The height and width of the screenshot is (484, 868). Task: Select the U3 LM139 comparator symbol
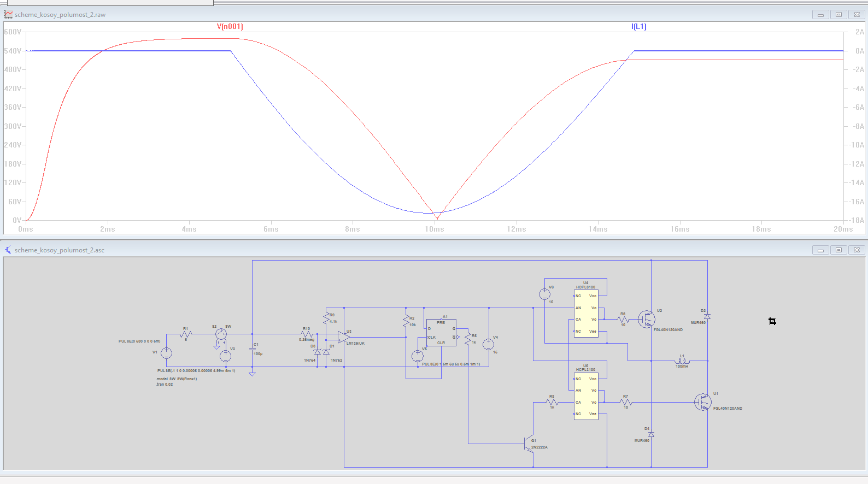pyautogui.click(x=343, y=338)
